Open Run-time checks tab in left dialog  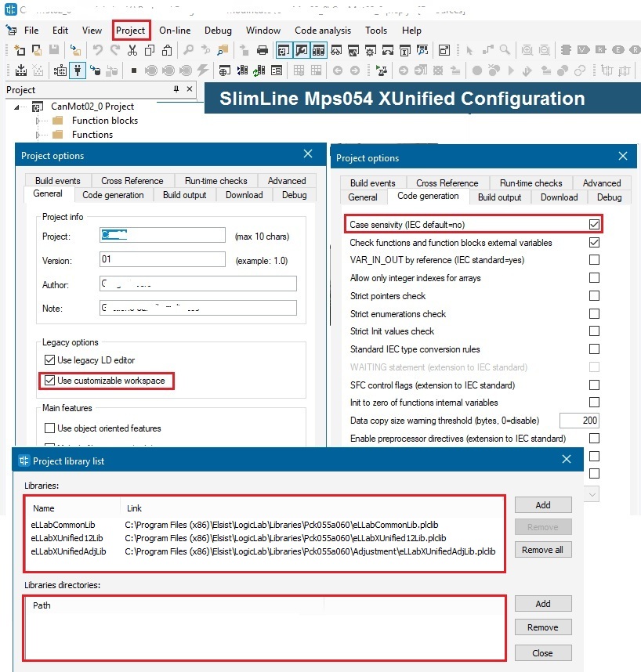216,181
